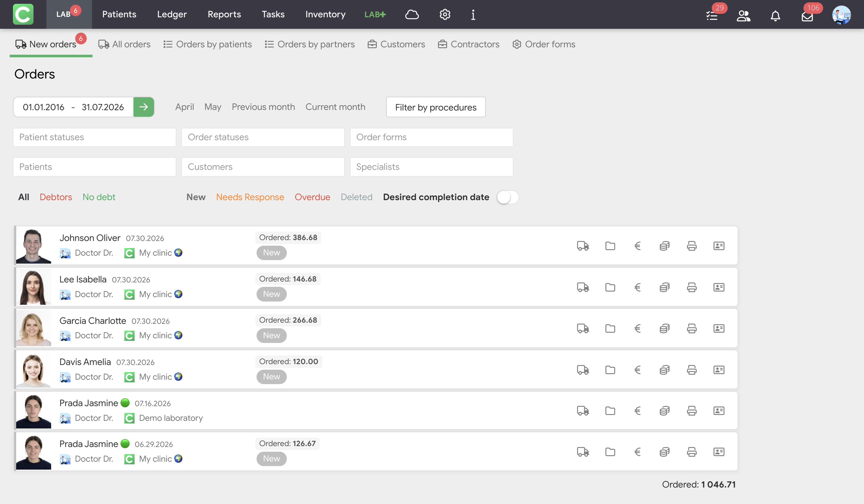Click the green C application logo
Viewport: 864px width, 504px height.
(23, 14)
